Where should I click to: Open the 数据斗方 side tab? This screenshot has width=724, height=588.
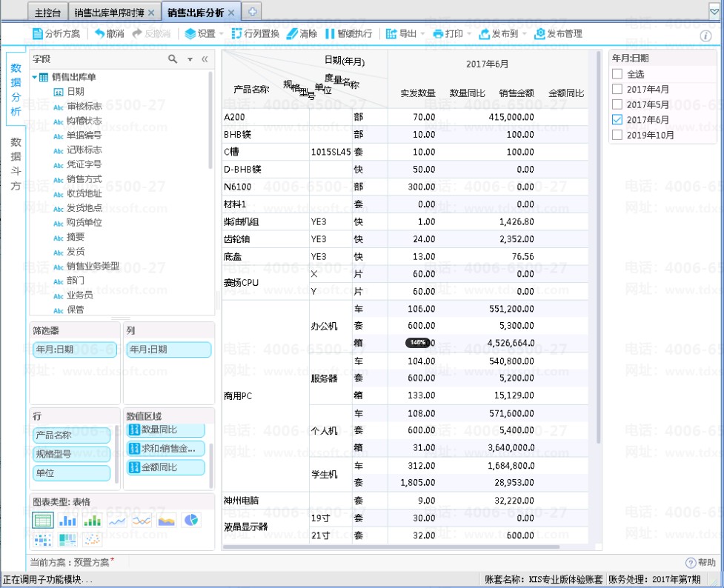click(16, 164)
